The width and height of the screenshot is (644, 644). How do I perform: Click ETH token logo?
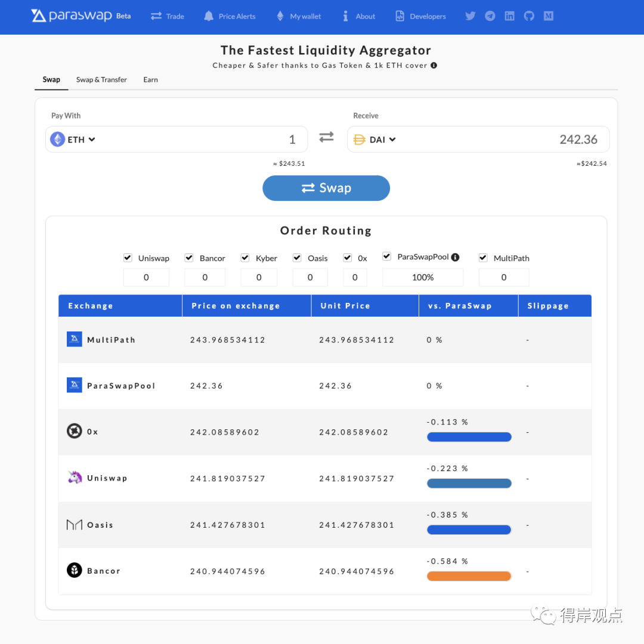[x=57, y=139]
